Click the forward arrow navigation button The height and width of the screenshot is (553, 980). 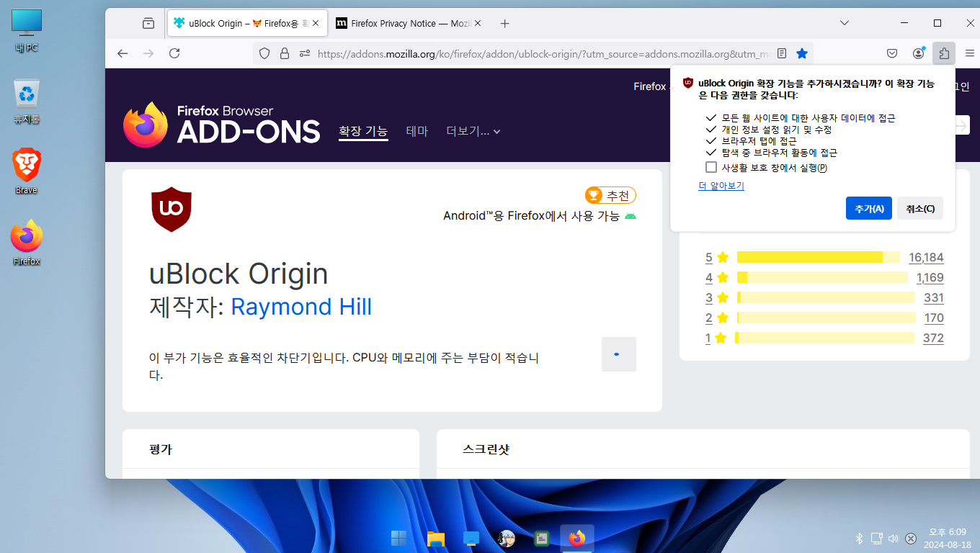148,53
